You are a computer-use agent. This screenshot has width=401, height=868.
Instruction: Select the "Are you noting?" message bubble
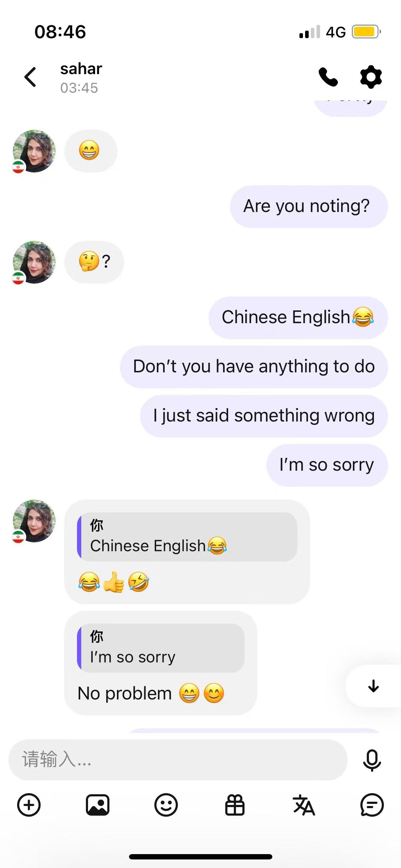tap(309, 206)
